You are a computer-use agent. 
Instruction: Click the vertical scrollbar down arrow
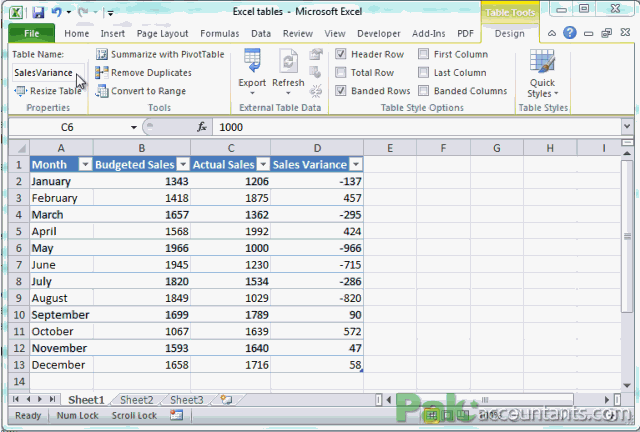tap(627, 385)
